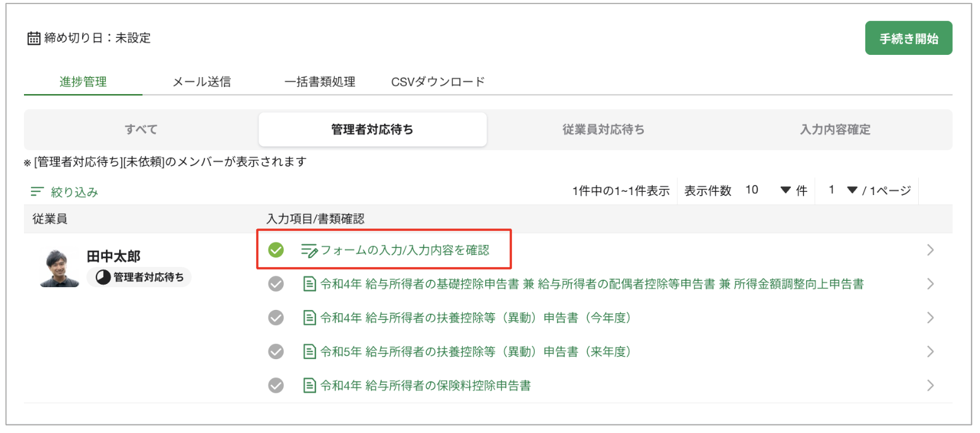Screen dimensions: 980x433
Task: Open 令和4年 給与所得者の保険料控除申告書 link
Action: (x=426, y=385)
